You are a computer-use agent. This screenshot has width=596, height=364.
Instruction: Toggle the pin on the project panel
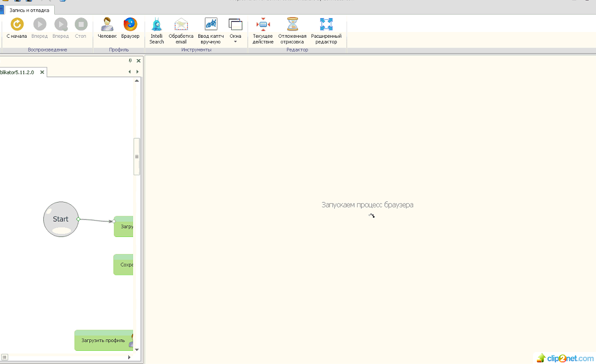pos(130,61)
